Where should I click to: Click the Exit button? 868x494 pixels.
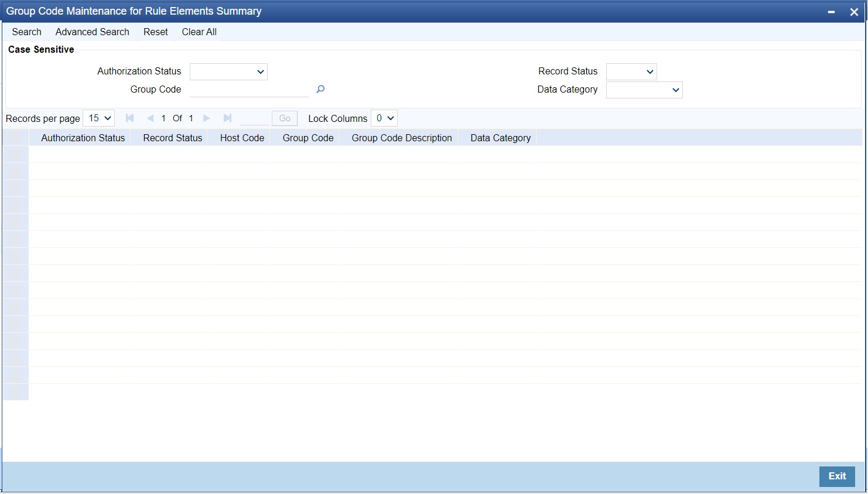(x=837, y=476)
